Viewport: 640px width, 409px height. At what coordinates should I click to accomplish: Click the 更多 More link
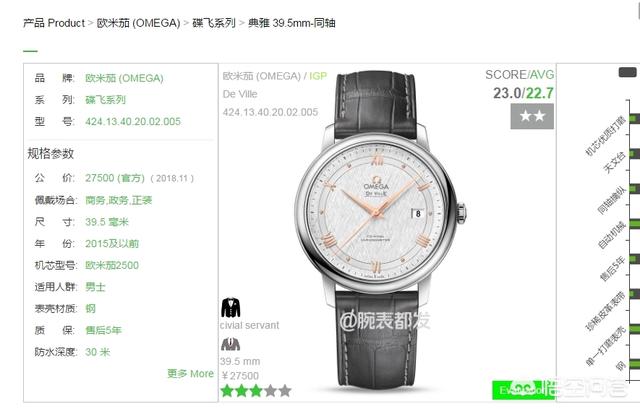(x=191, y=373)
